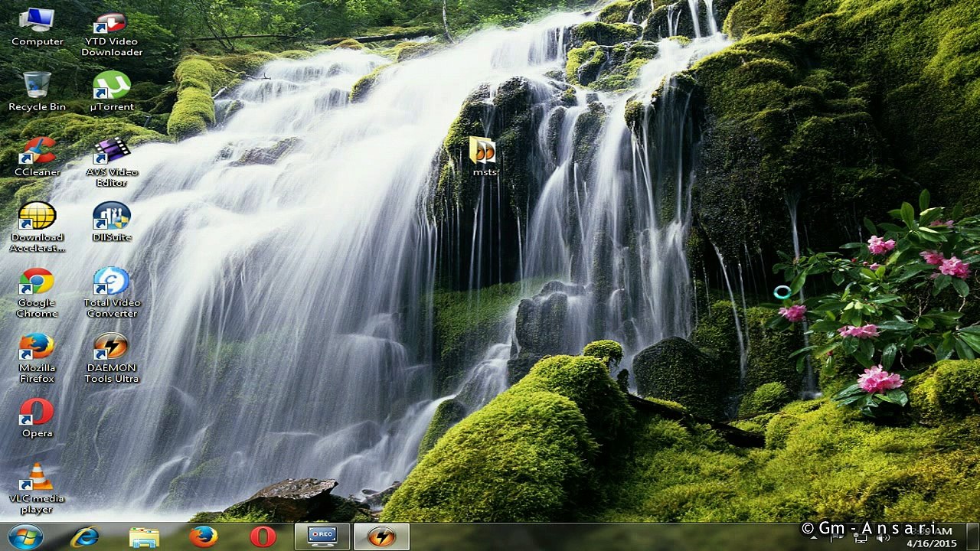Select the Mozilla Firefox desktop shortcut

click(37, 357)
